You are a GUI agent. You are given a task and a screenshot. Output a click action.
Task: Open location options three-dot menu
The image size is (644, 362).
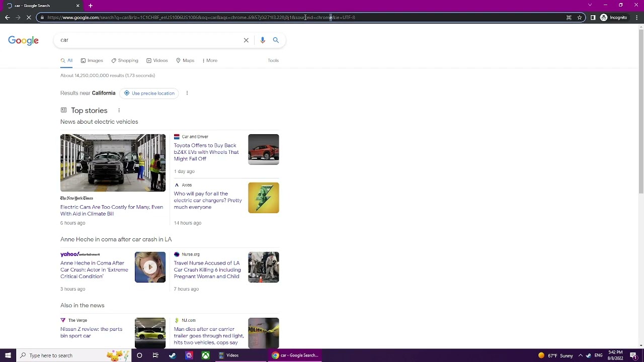point(187,93)
